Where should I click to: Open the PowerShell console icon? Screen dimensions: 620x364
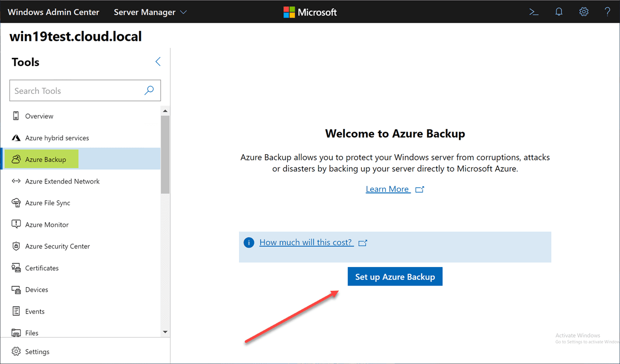(x=534, y=11)
